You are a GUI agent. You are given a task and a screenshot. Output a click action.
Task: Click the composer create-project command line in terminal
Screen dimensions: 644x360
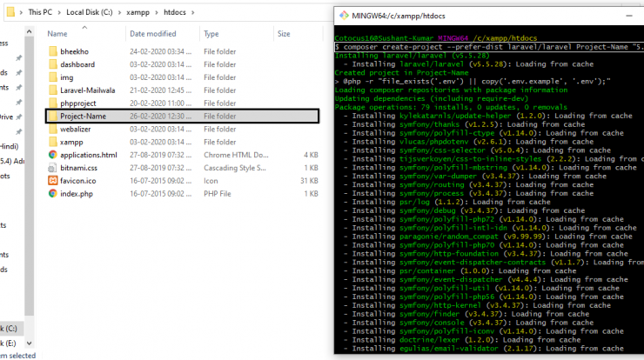click(489, 47)
